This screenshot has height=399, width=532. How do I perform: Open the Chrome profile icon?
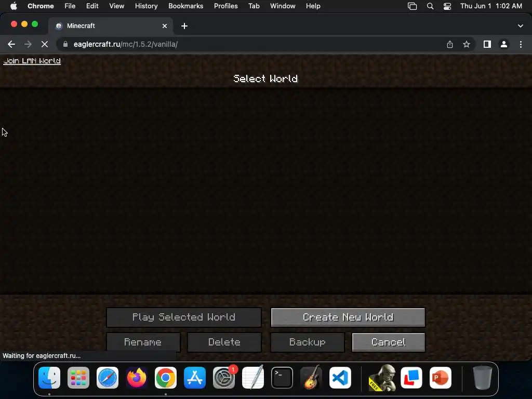click(x=504, y=44)
